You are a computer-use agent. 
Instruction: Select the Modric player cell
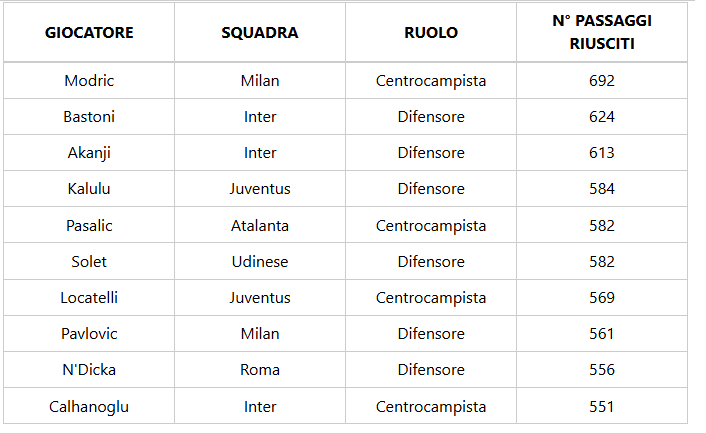tap(89, 81)
